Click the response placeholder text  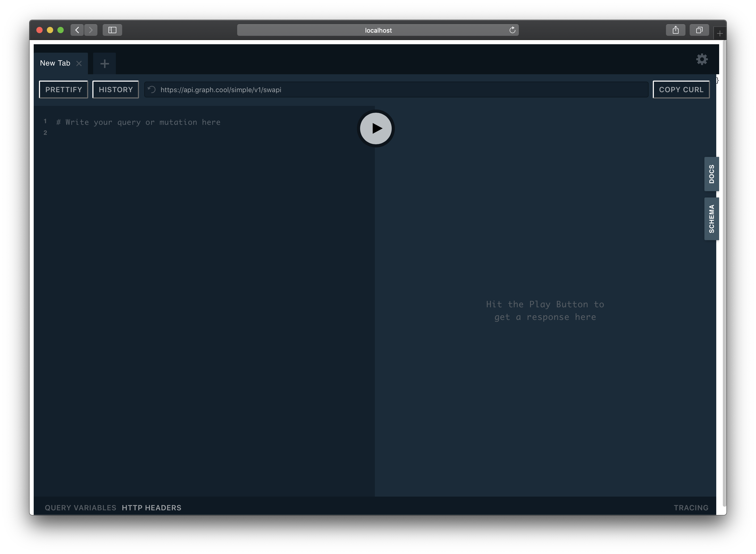[545, 310]
